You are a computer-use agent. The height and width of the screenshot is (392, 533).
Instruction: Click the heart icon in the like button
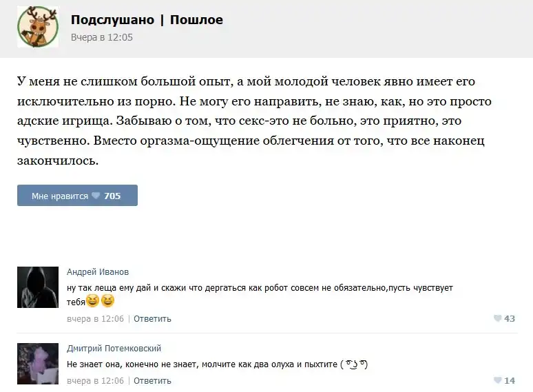tap(96, 196)
